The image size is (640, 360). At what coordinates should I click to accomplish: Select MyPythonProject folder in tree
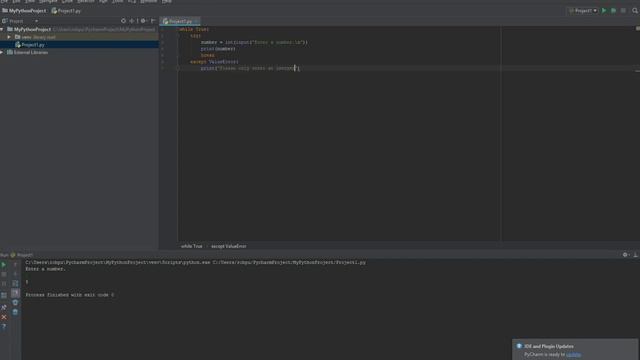(x=32, y=29)
